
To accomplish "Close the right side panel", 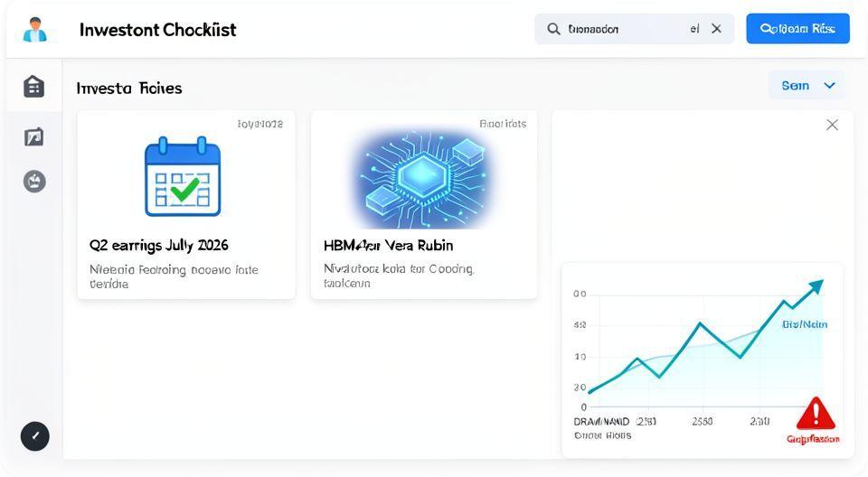I will (832, 125).
